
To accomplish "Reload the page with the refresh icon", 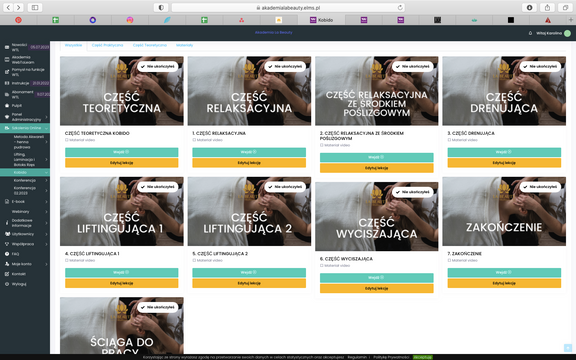I will pos(400,7).
